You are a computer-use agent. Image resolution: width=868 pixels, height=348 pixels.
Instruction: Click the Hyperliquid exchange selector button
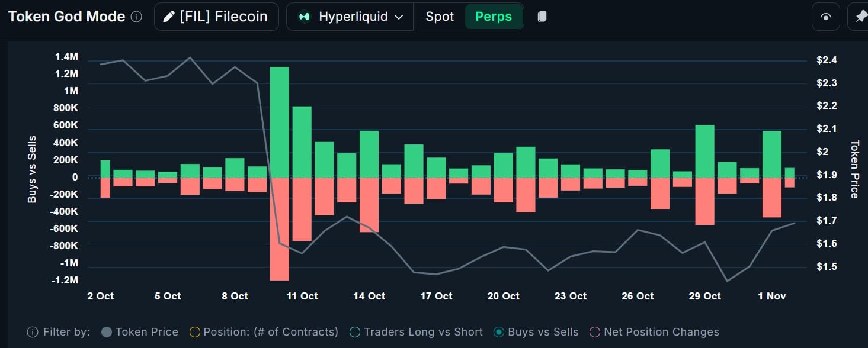point(349,16)
